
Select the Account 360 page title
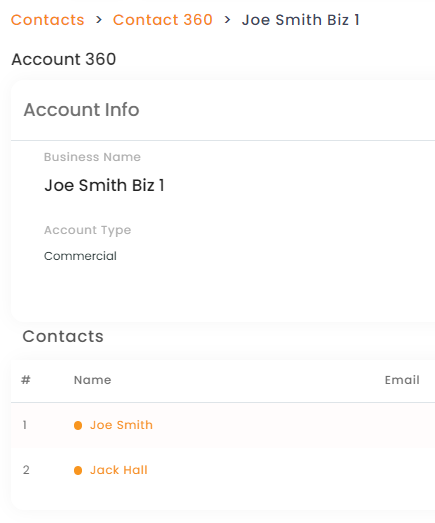tap(64, 59)
